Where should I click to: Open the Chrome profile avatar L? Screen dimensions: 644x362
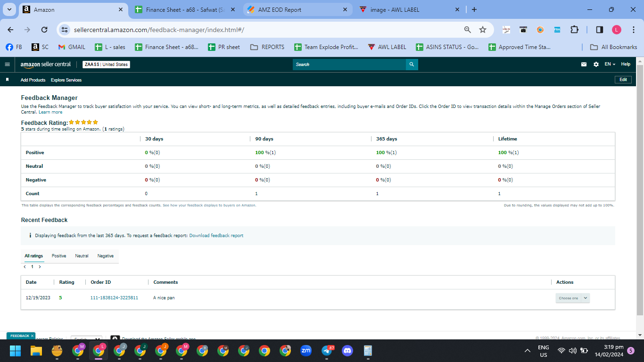(617, 29)
